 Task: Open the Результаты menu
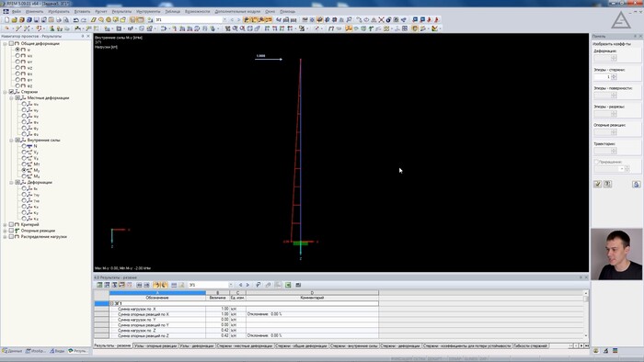coord(121,11)
